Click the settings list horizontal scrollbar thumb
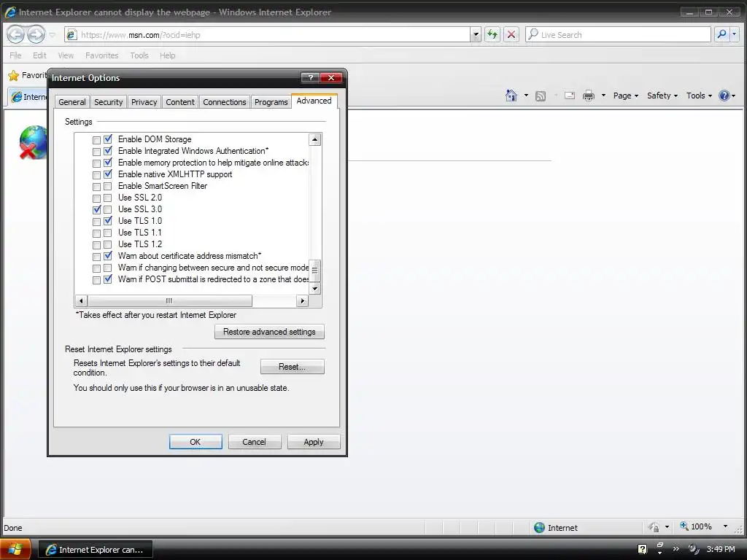 click(169, 301)
